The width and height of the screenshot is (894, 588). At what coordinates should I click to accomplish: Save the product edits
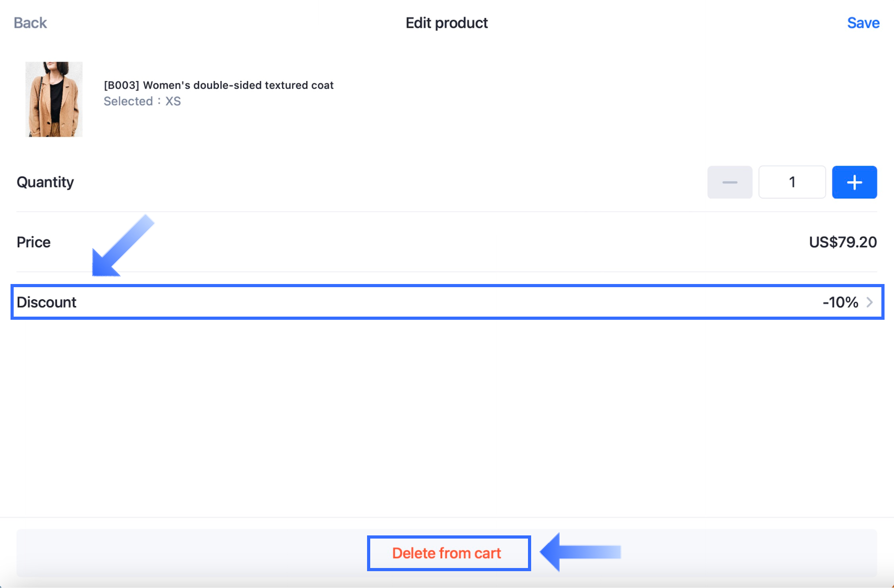(x=863, y=23)
